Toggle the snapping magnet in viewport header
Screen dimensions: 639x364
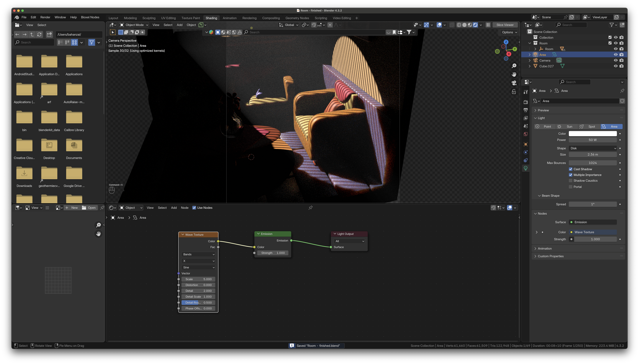[314, 25]
